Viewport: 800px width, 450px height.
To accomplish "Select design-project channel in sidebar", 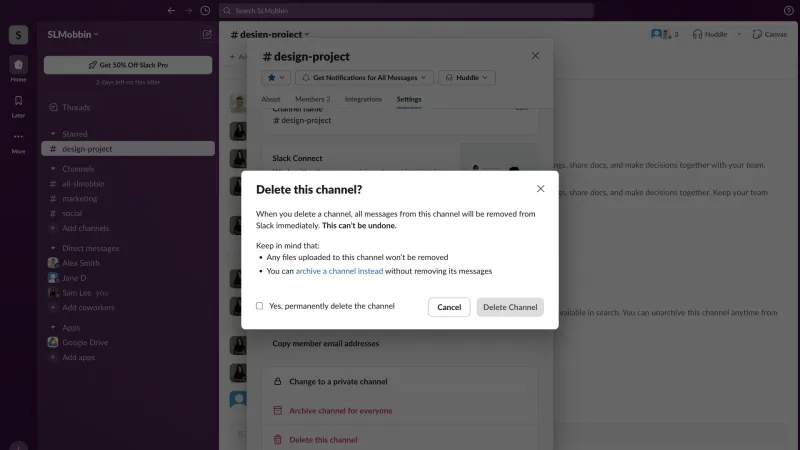I will tap(128, 148).
